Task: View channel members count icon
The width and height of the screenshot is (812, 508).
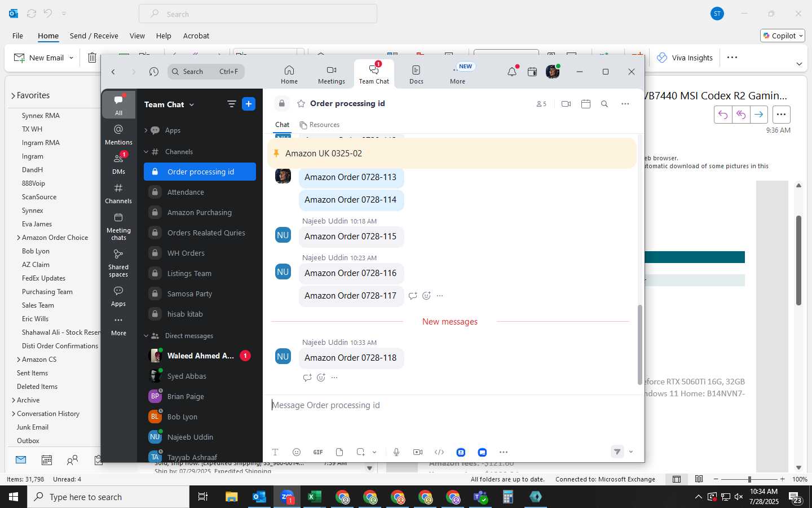Action: [x=541, y=104]
